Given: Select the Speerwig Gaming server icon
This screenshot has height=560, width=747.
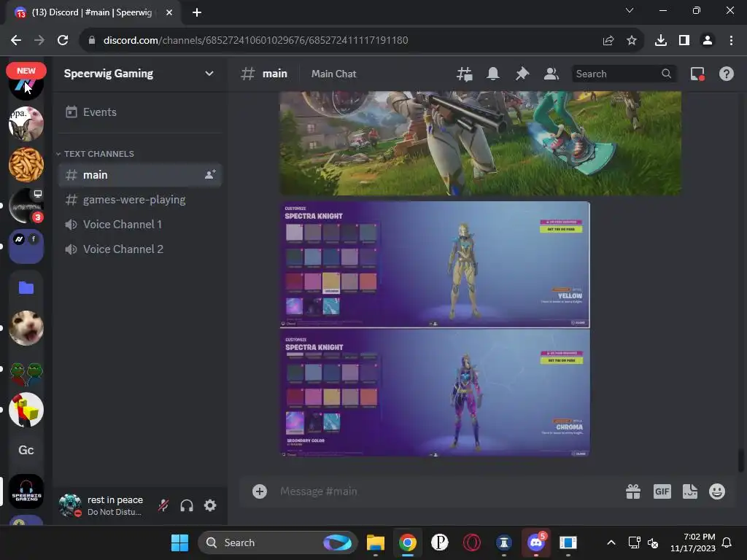Looking at the screenshot, I should 26,491.
